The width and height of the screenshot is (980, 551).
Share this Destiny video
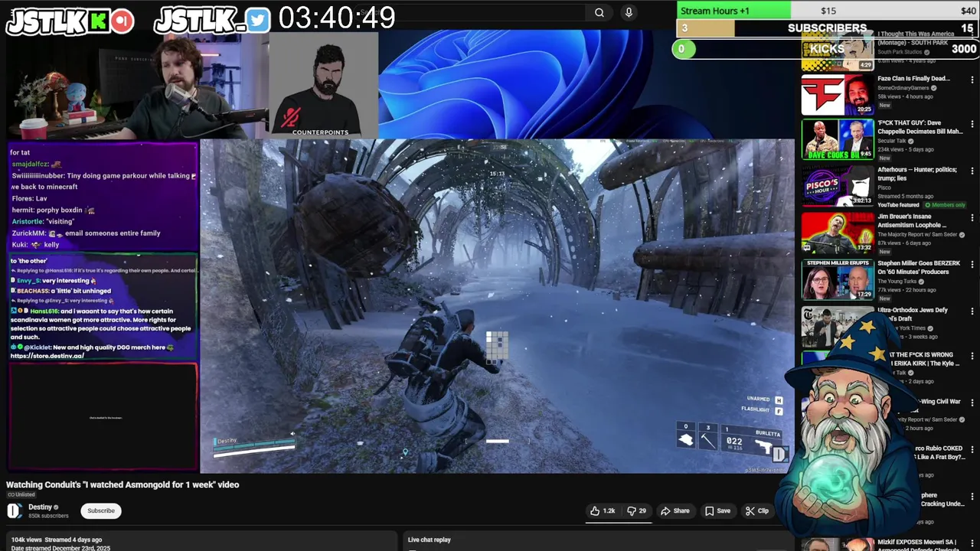click(x=675, y=510)
